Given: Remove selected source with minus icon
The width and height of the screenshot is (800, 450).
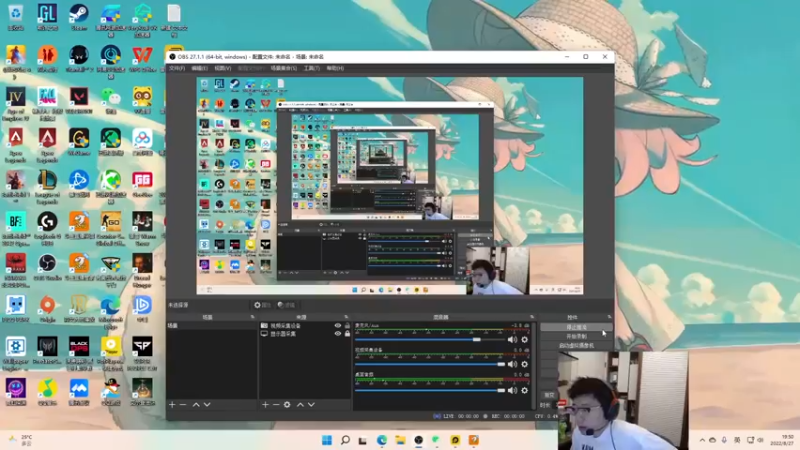Looking at the screenshot, I should tap(276, 405).
